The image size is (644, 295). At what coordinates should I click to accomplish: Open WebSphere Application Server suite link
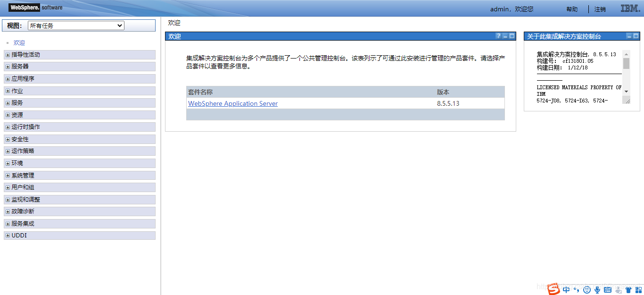pyautogui.click(x=233, y=103)
